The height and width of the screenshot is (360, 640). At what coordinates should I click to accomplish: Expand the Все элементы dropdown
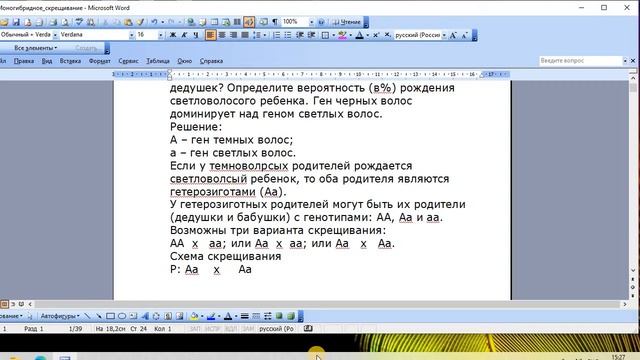pos(36,48)
